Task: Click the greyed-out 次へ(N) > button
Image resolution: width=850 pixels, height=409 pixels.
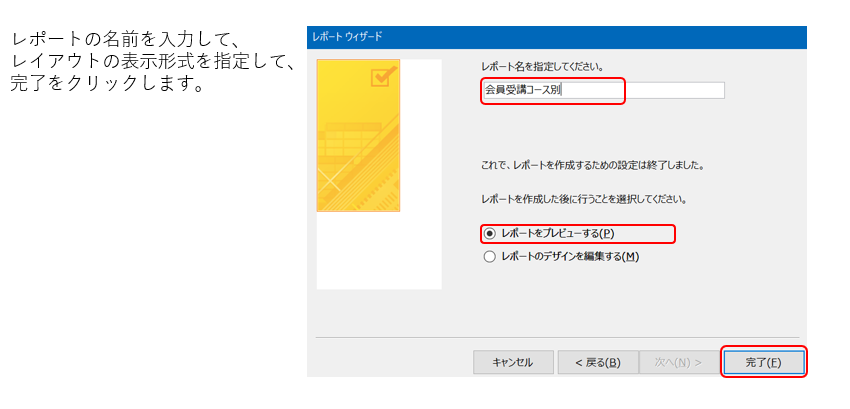Action: (x=677, y=362)
